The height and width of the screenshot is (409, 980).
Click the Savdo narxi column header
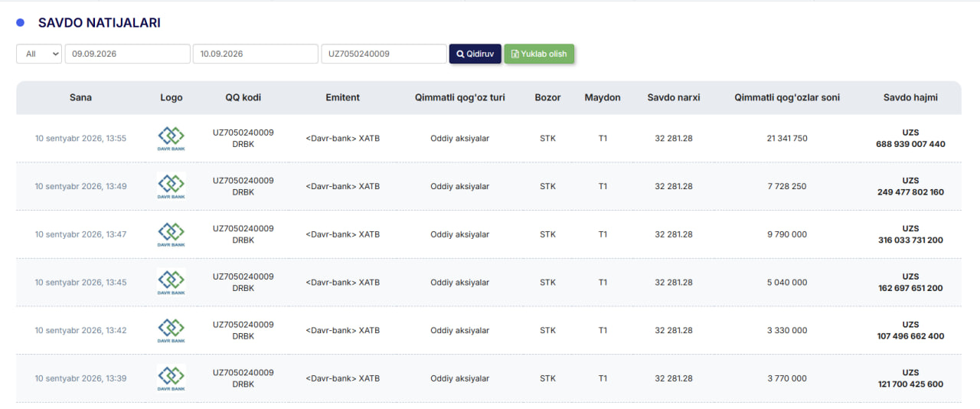(674, 97)
